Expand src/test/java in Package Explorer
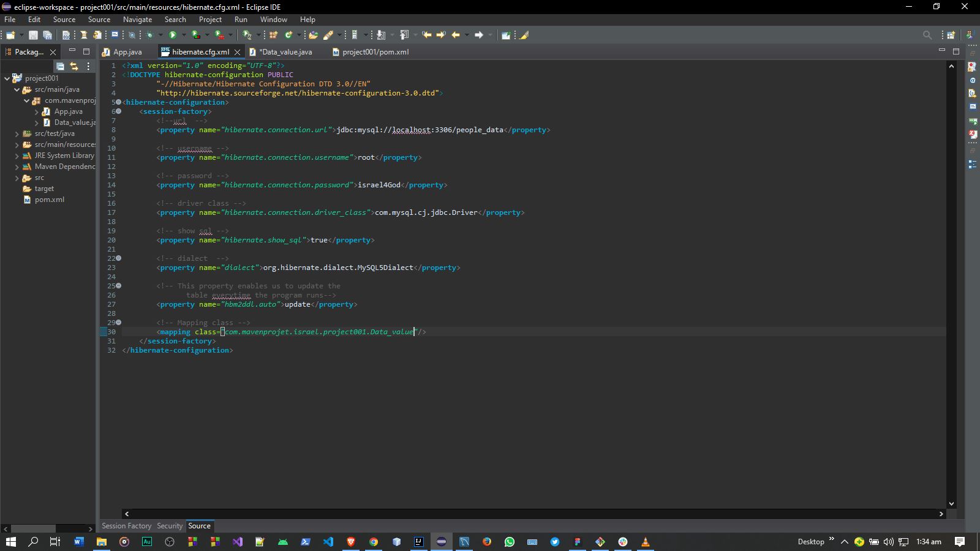Image resolution: width=980 pixels, height=551 pixels. pos(17,133)
